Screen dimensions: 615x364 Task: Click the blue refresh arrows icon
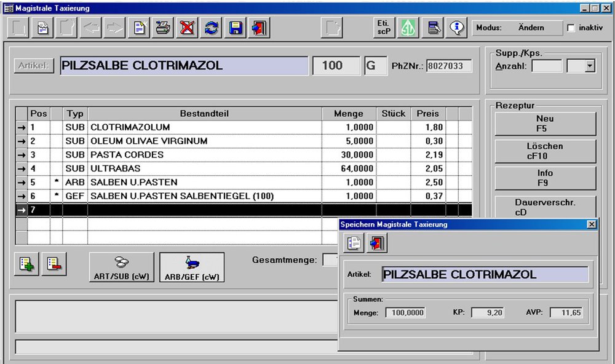point(212,28)
